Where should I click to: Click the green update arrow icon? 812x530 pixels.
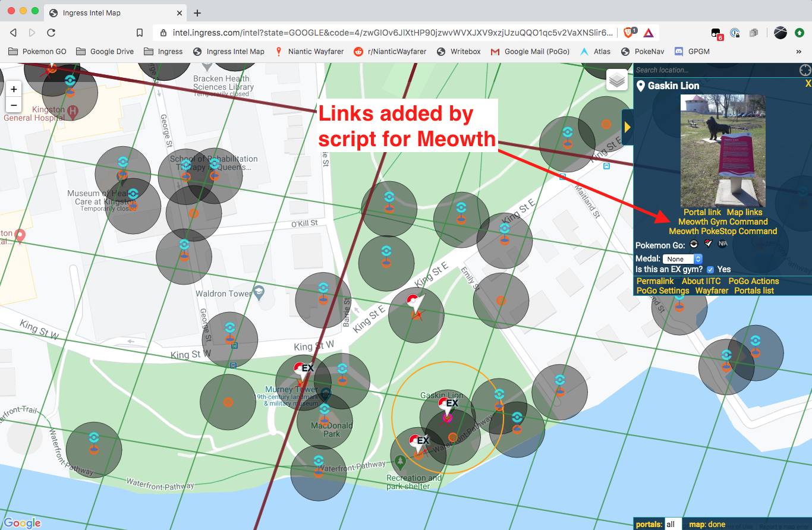pos(800,33)
